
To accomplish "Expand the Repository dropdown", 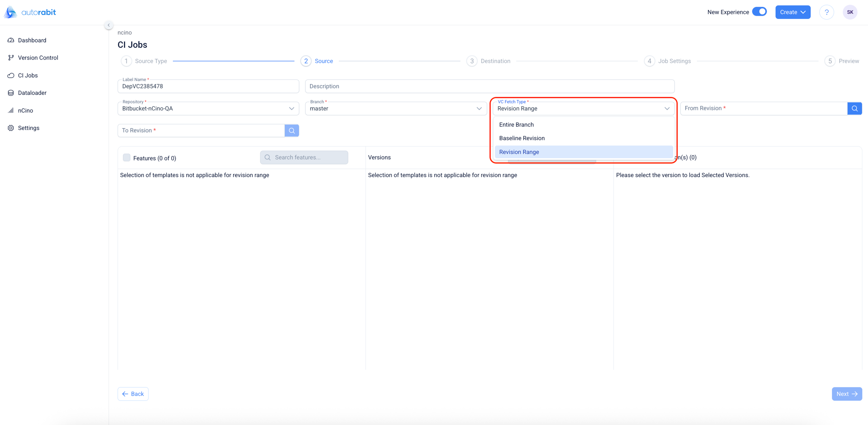I will coord(291,109).
